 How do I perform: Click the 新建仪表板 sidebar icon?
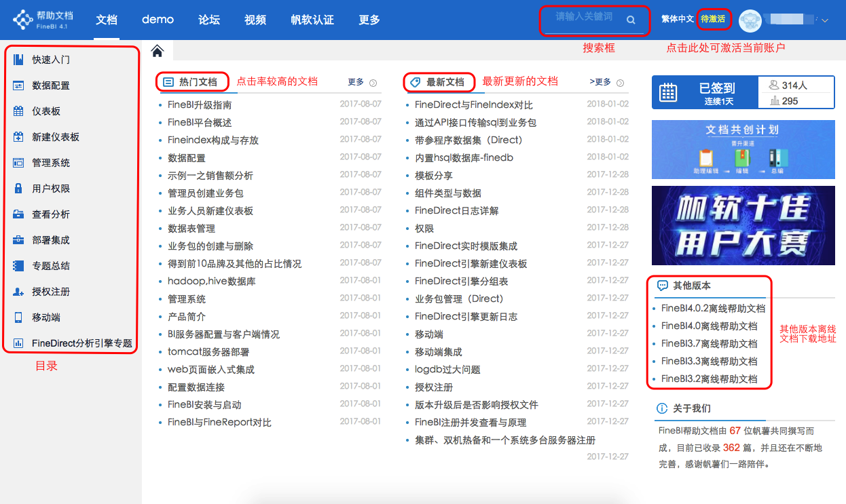point(18,137)
